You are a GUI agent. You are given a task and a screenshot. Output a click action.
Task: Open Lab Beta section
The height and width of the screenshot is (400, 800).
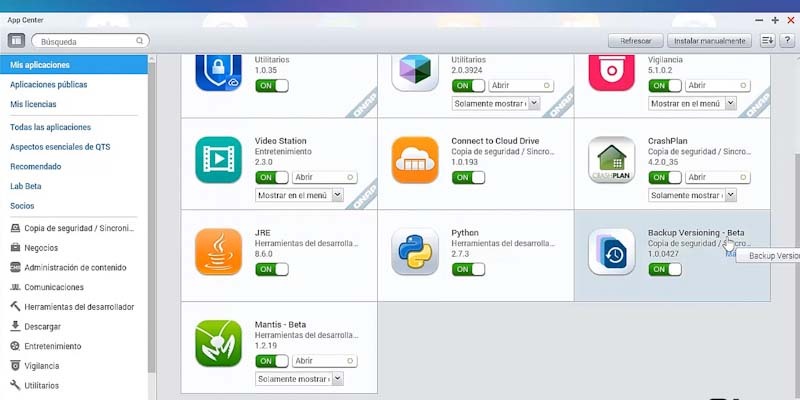[x=26, y=186]
